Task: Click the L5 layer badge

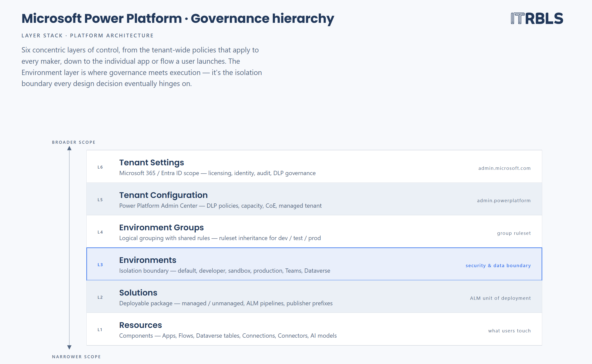Action: (100, 200)
